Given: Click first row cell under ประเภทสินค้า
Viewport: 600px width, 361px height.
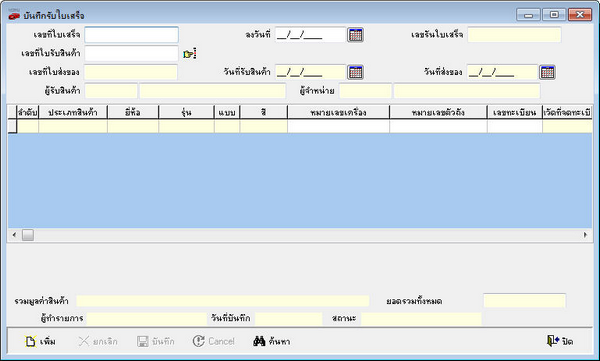Looking at the screenshot, I should click(73, 126).
